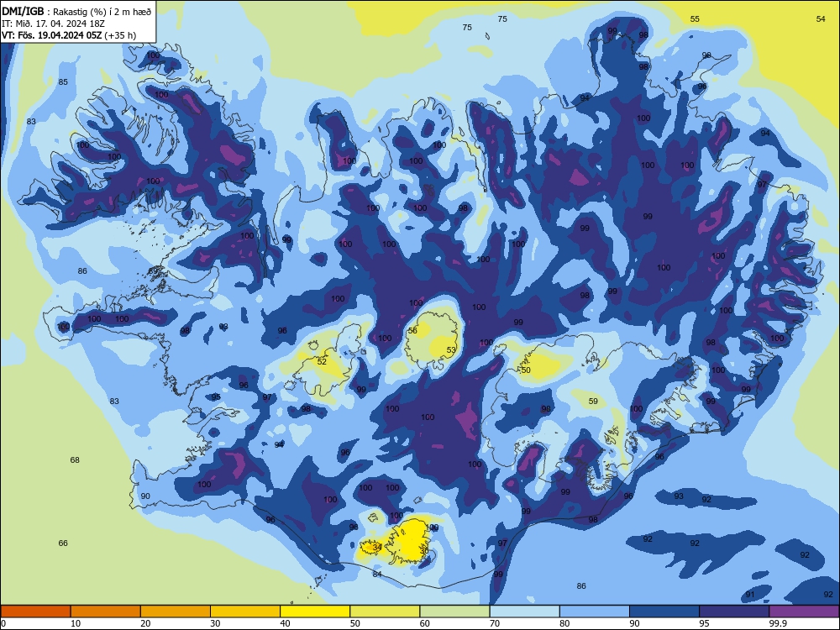Click the navy 95–99.9 legend swatch
Image resolution: width=840 pixels, height=630 pixels.
pyautogui.click(x=734, y=612)
